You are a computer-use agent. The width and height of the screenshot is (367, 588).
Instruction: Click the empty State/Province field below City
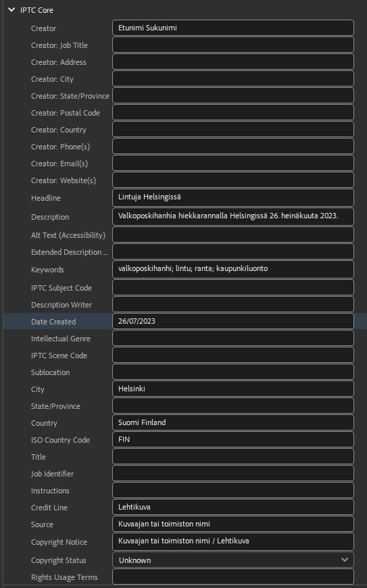233,406
